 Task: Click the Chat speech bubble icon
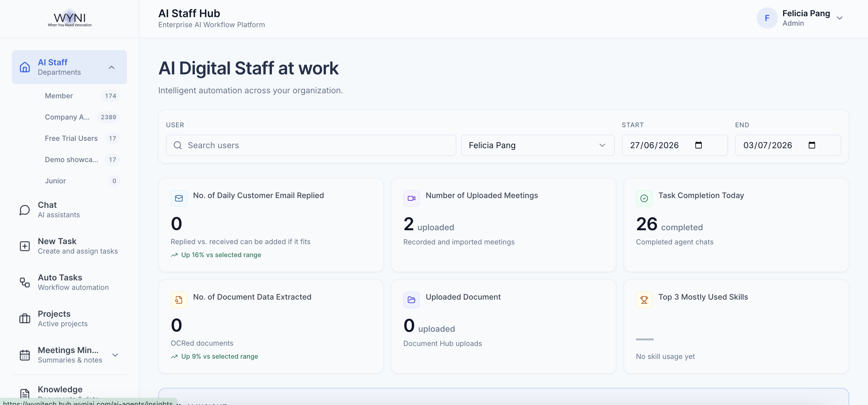coord(25,210)
